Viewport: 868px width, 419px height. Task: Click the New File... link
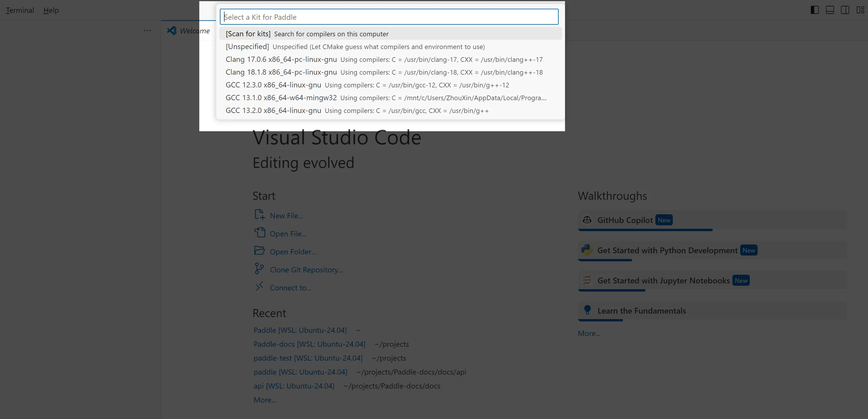coord(286,215)
